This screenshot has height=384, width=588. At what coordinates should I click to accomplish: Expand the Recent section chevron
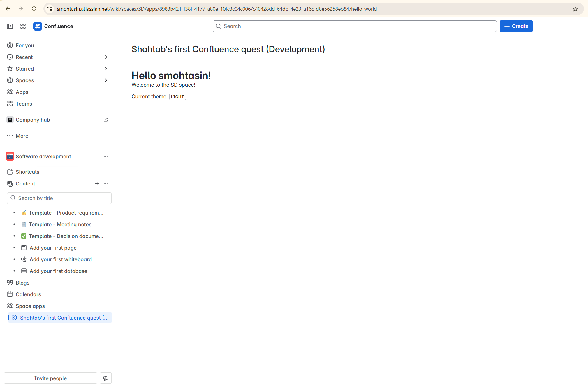coord(106,57)
